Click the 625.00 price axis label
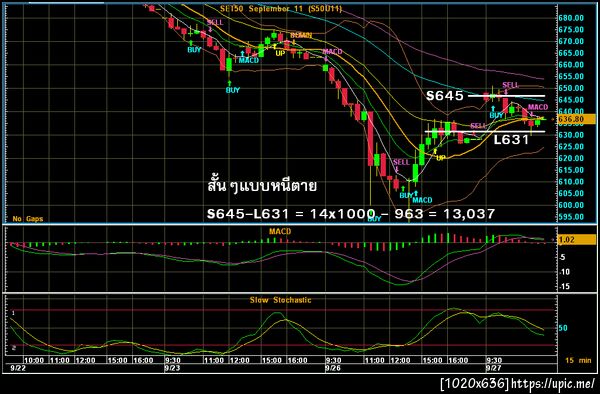The width and height of the screenshot is (600, 394). (x=571, y=147)
